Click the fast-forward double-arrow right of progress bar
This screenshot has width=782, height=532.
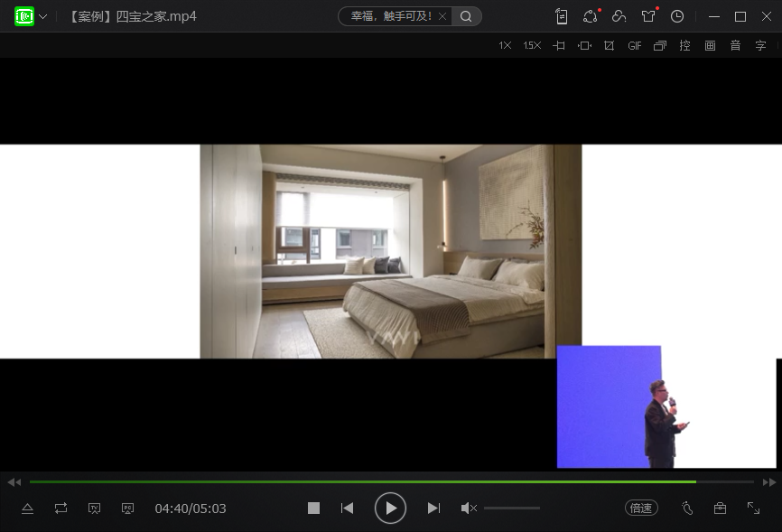(x=769, y=482)
